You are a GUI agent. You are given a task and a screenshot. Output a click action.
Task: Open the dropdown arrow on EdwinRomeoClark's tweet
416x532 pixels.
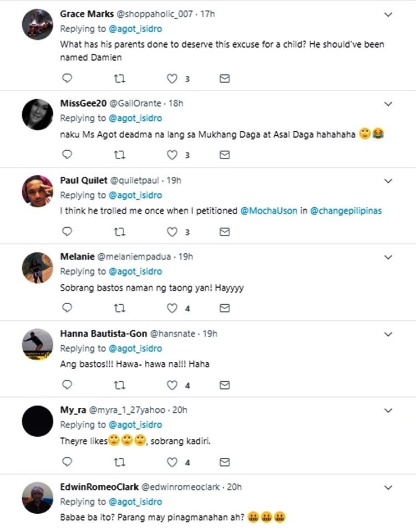click(388, 487)
